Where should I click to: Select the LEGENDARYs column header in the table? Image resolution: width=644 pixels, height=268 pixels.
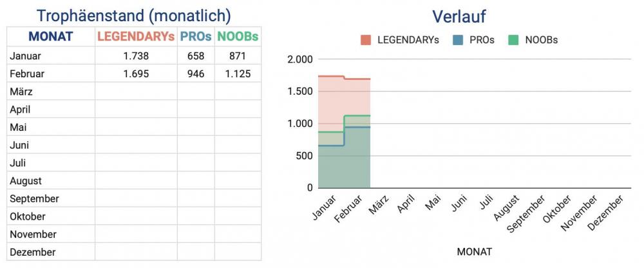pyautogui.click(x=136, y=37)
